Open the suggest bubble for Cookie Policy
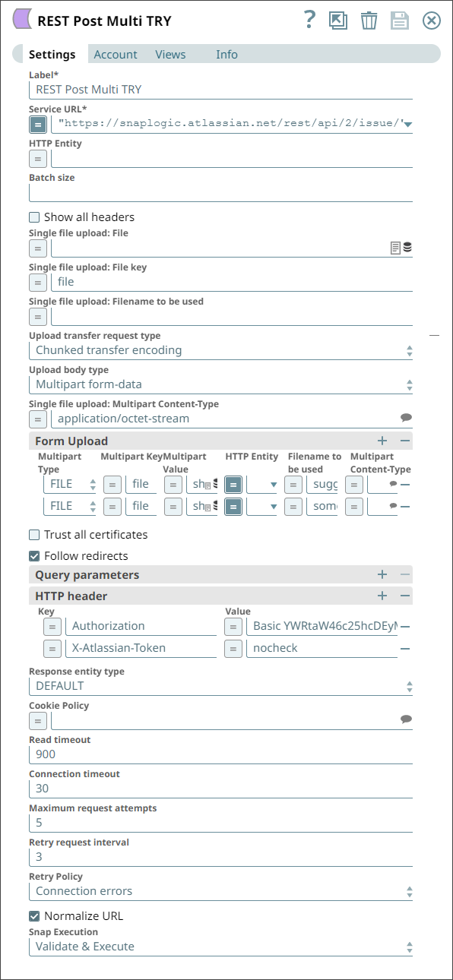Screen dimensions: 453x980 coord(407,720)
